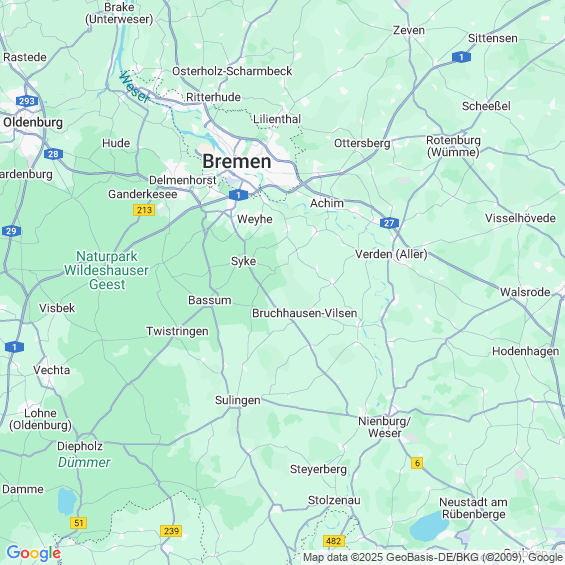This screenshot has width=565, height=565.
Task: Click the A27 shield near Verden
Action: point(389,223)
